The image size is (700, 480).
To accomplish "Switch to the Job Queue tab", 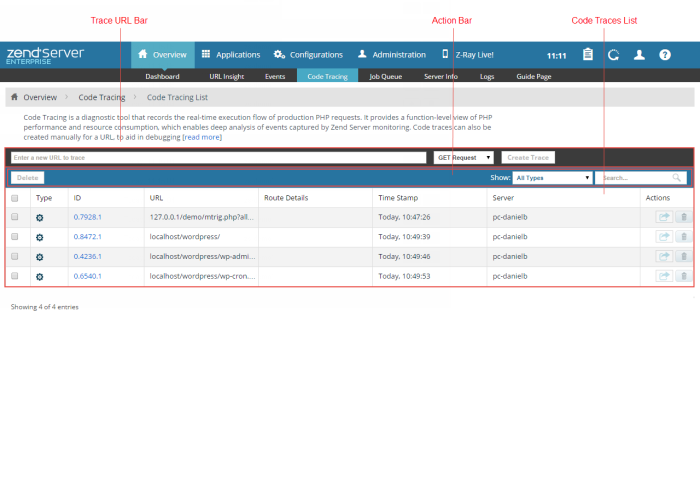I will point(386,76).
